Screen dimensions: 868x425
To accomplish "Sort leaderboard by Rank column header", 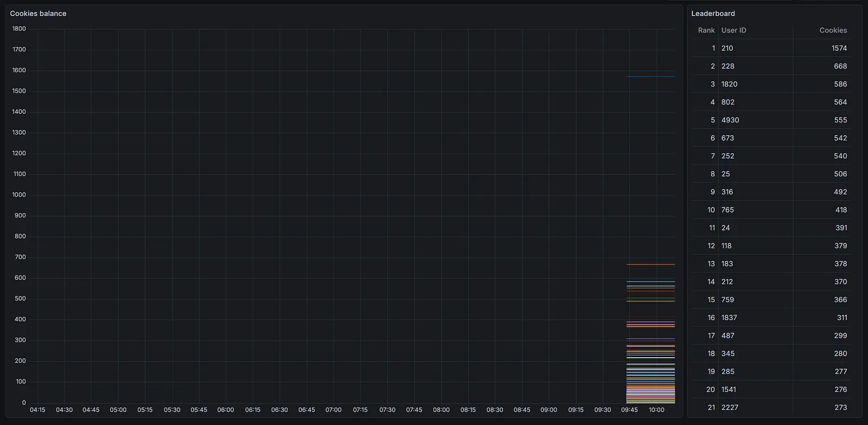I will pyautogui.click(x=706, y=30).
